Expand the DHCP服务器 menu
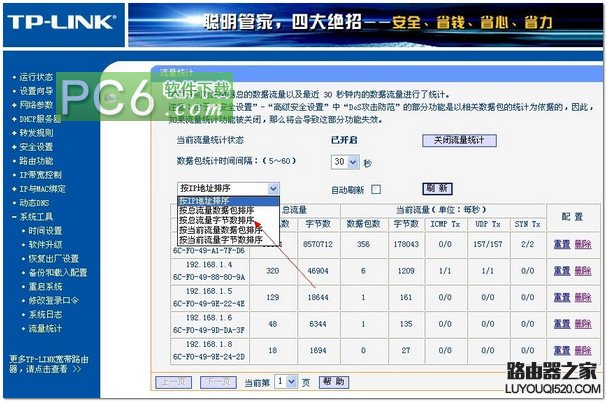 tap(40, 119)
